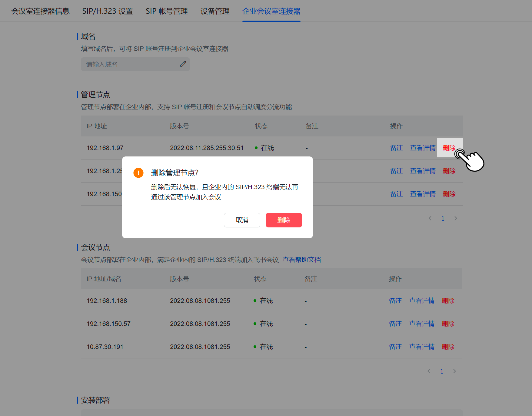
Task: Open the 查看帮助文档 link
Action: tap(302, 260)
